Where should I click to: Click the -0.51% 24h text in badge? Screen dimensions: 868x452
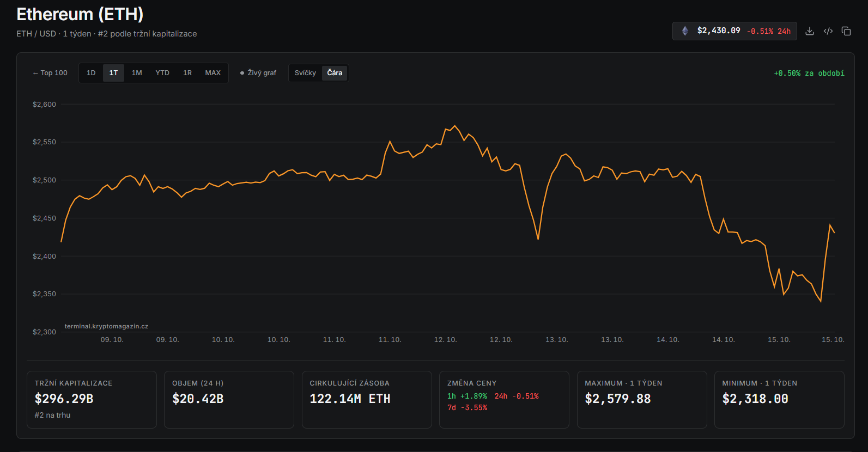coord(768,31)
